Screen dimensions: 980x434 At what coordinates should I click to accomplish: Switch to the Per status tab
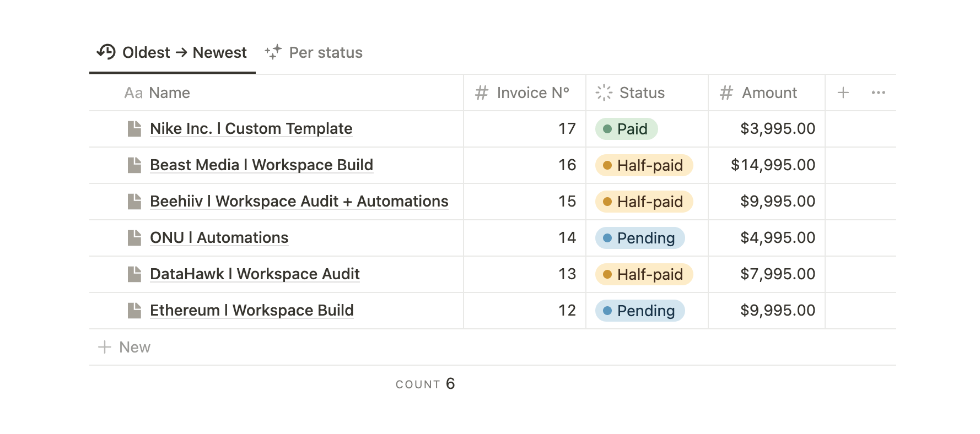(x=314, y=52)
